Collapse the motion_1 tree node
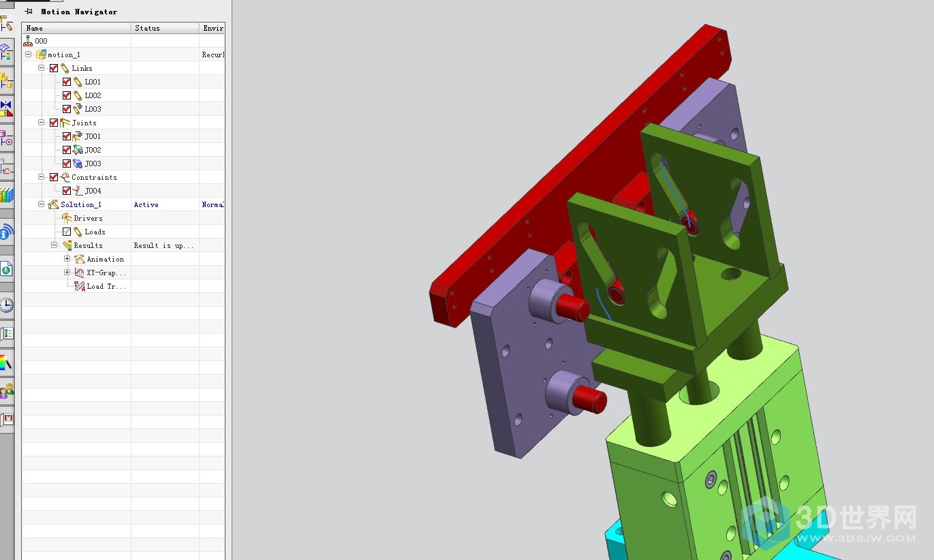 tap(29, 55)
